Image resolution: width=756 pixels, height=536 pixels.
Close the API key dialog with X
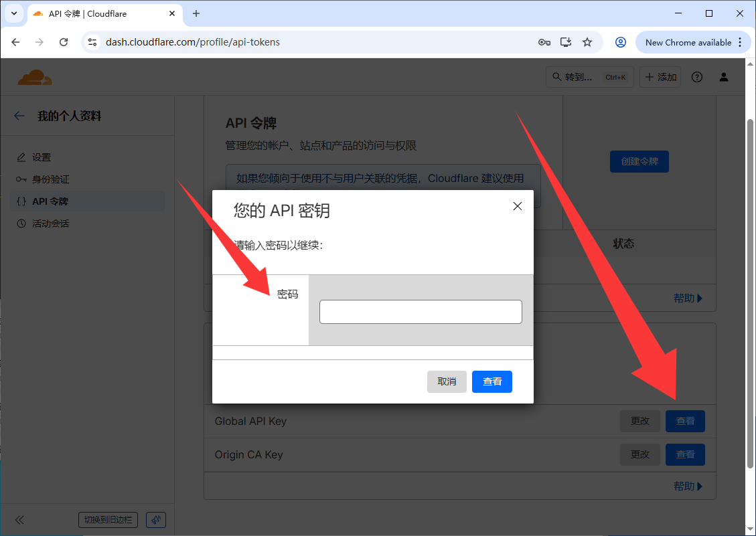coord(517,206)
